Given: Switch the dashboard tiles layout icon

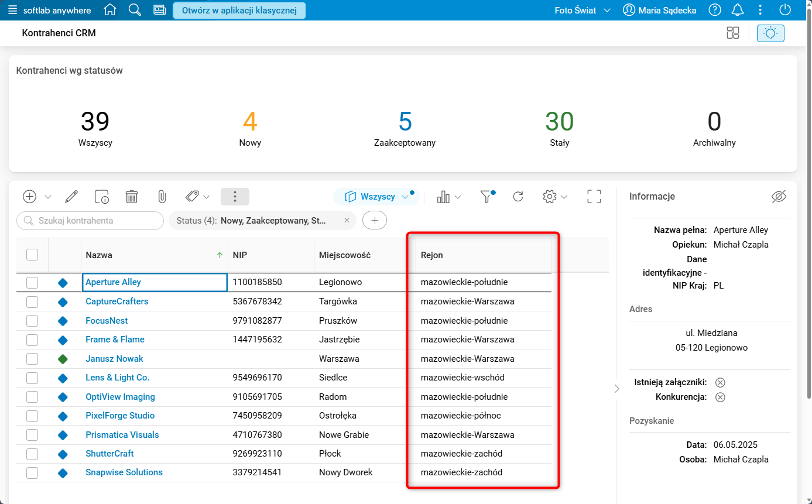Looking at the screenshot, I should [732, 33].
